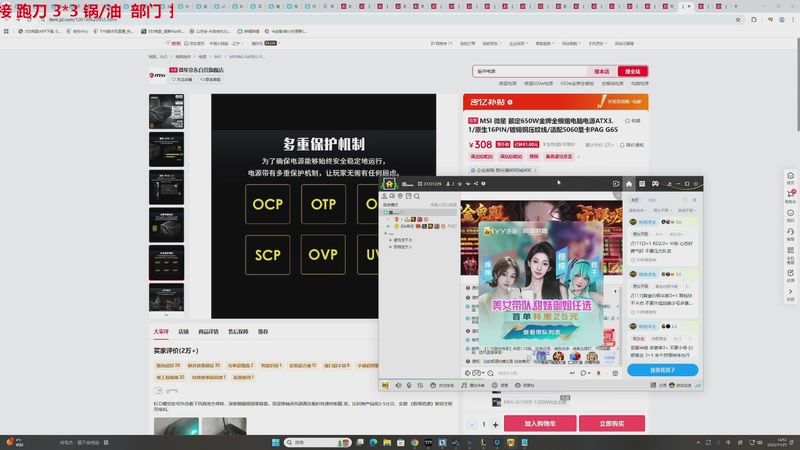Click the star favorite icon in YY title bar
The height and width of the screenshot is (450, 800).
coord(460,184)
